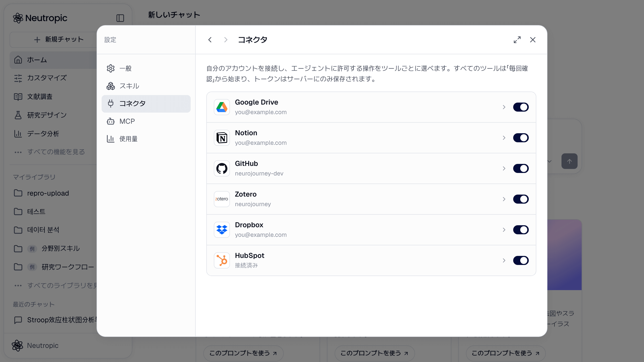
Task: Switch off the Dropbox connector
Action: pos(521,230)
